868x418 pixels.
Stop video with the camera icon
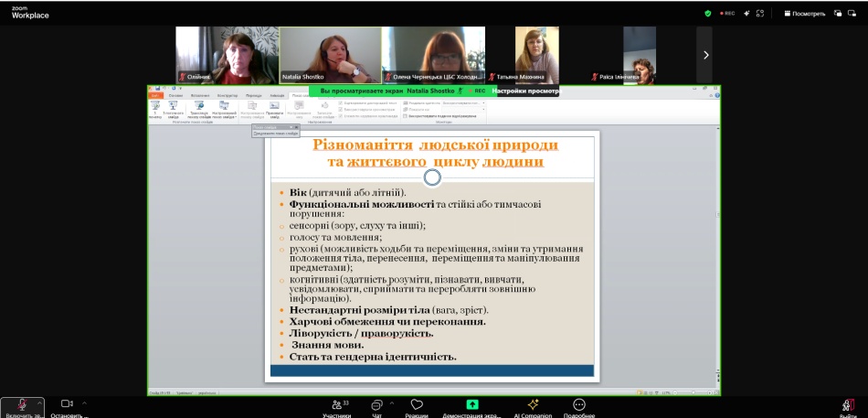point(67,403)
